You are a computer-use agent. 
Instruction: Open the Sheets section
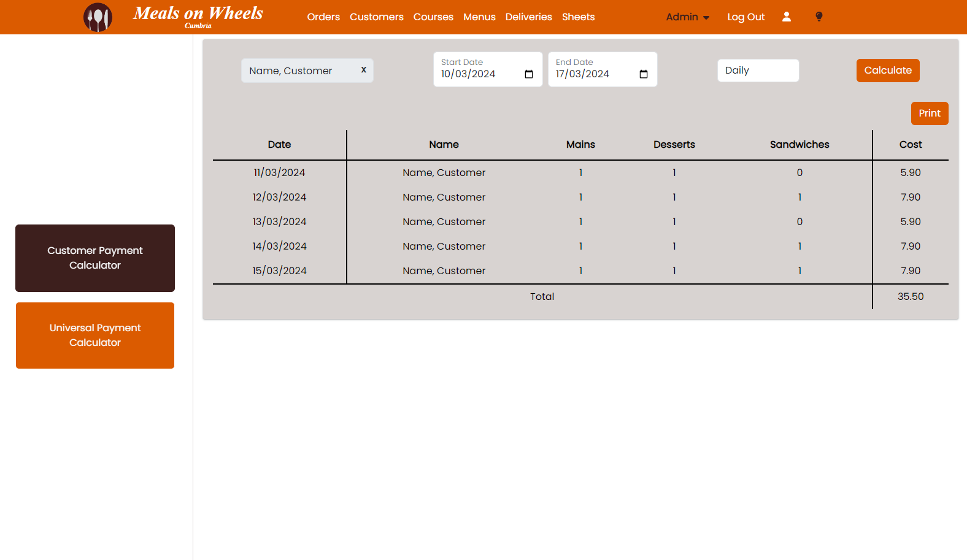point(579,17)
